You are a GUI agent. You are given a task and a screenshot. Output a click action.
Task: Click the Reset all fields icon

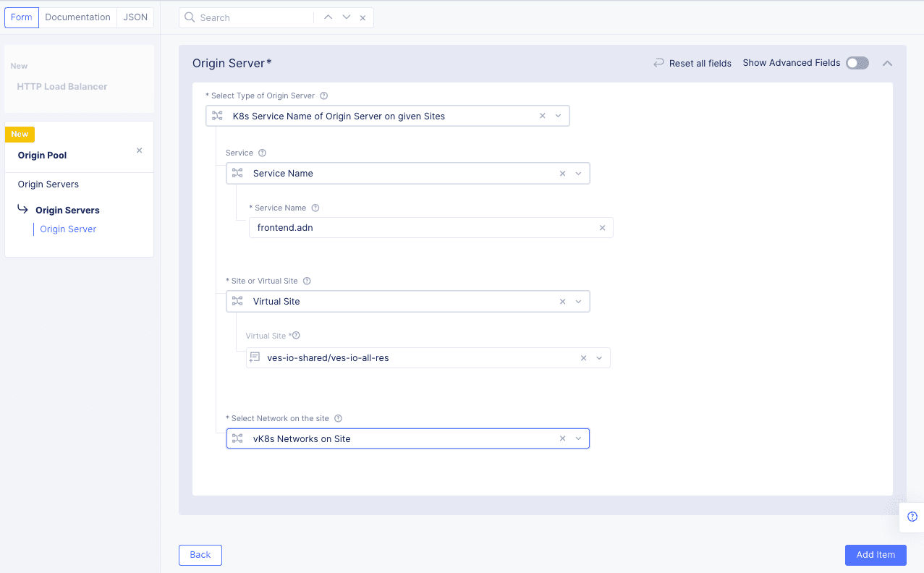658,63
